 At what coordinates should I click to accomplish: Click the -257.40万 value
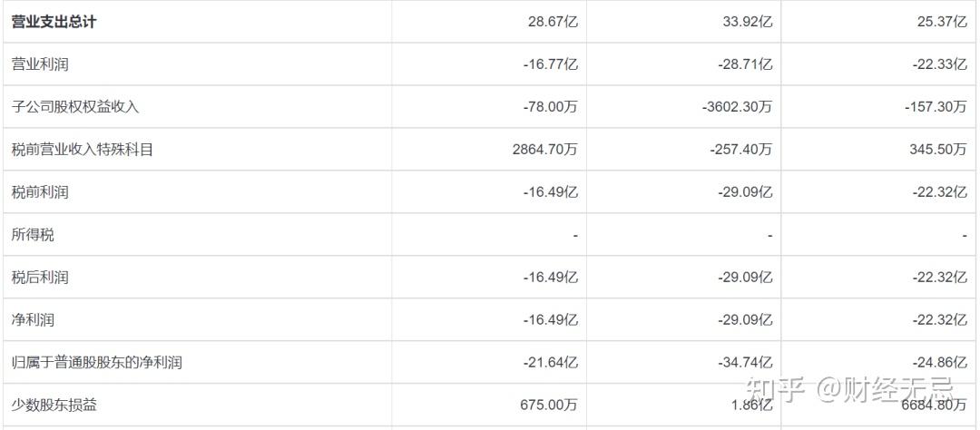(741, 150)
